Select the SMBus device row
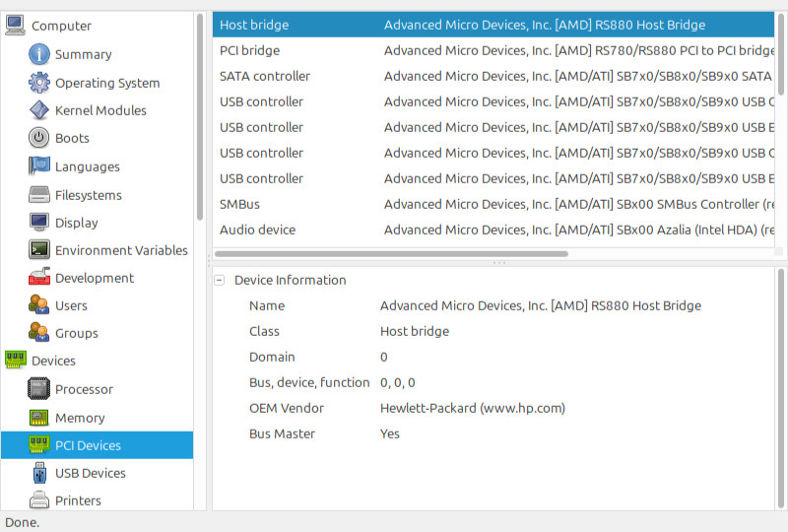788x532 pixels. point(493,204)
